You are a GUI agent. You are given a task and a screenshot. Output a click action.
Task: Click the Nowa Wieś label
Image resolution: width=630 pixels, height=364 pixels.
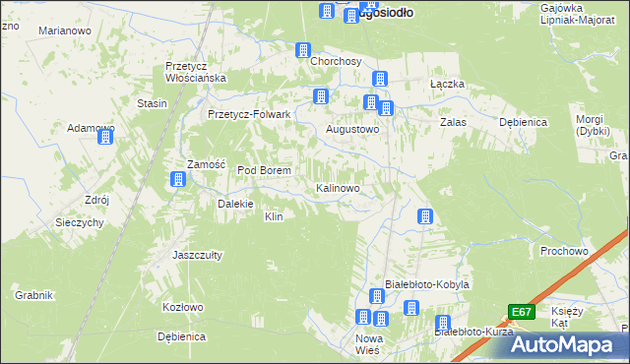(368, 344)
